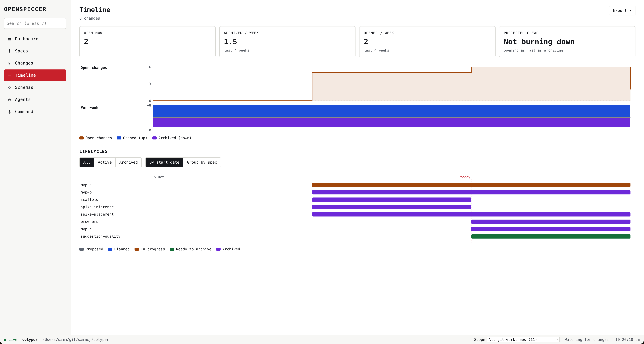Image resolution: width=644 pixels, height=344 pixels.
Task: Click the Open changes legend swatch
Action: 81,138
